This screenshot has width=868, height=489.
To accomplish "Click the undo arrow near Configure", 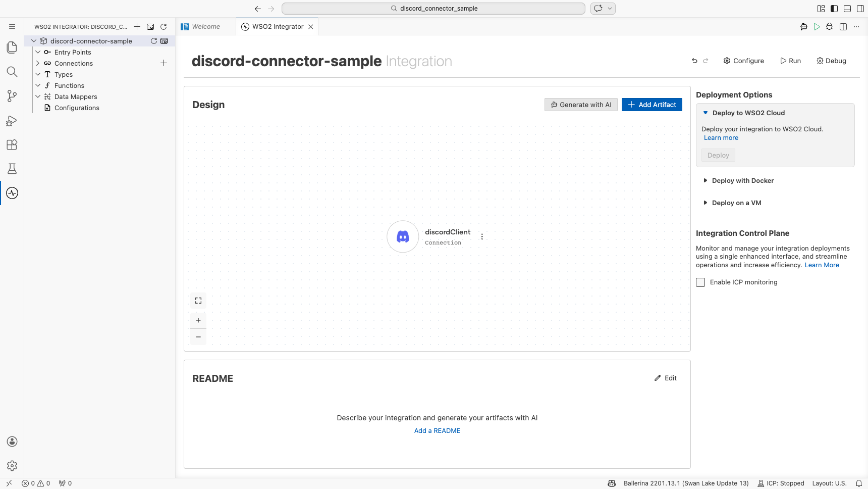I will tap(694, 61).
